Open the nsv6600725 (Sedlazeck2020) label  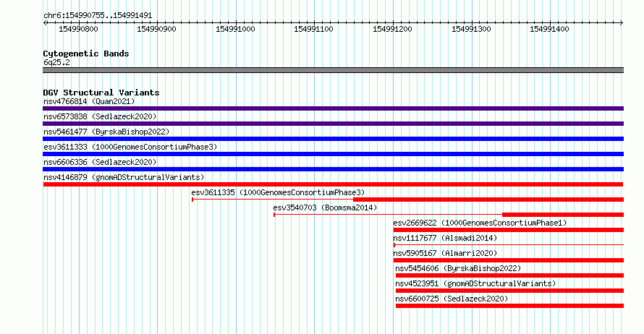pyautogui.click(x=452, y=299)
